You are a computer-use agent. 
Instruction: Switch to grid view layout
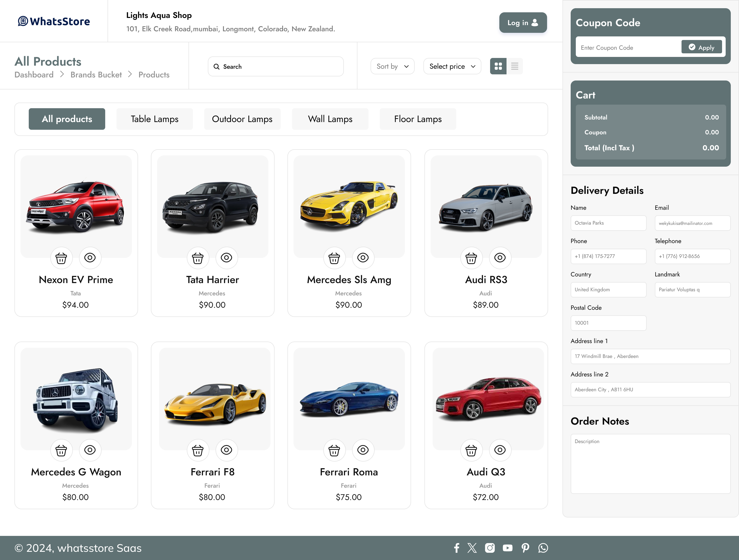point(498,66)
